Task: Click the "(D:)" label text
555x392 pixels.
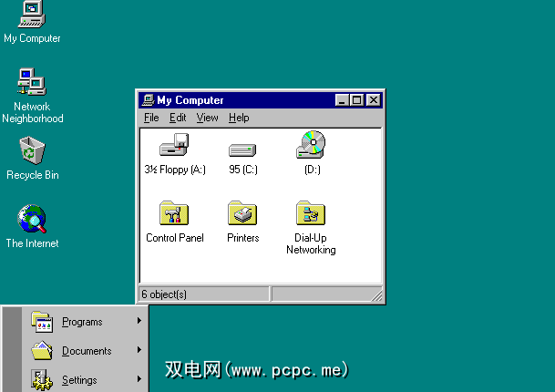Action: tap(313, 170)
